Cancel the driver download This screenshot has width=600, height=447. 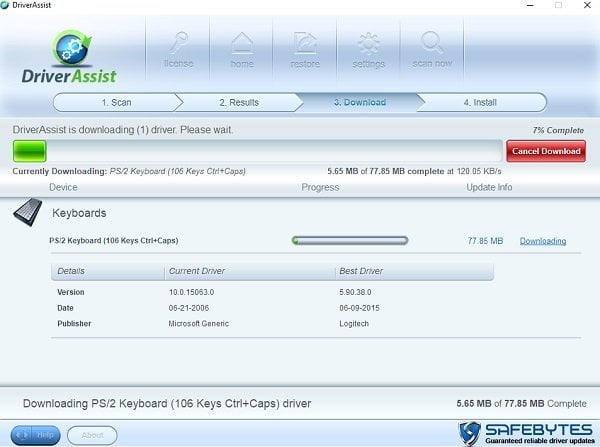tap(546, 151)
